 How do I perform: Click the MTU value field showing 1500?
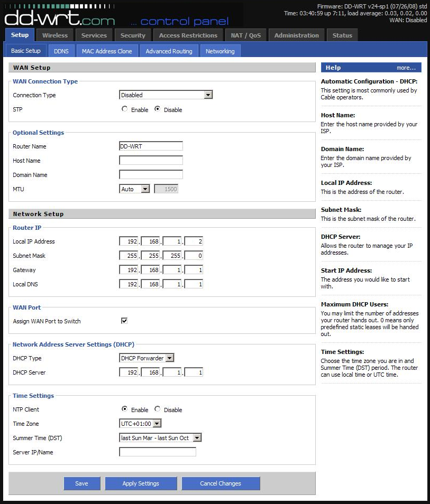pyautogui.click(x=166, y=189)
